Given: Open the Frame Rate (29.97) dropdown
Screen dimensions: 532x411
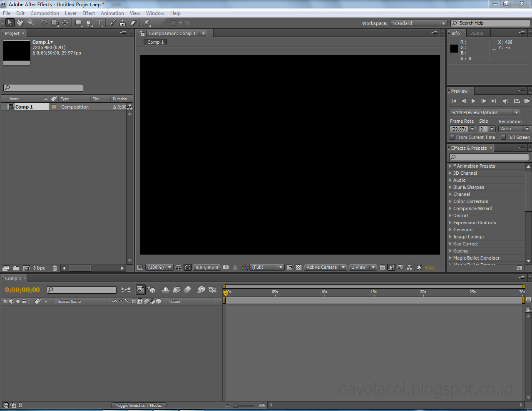Looking at the screenshot, I should tap(462, 129).
